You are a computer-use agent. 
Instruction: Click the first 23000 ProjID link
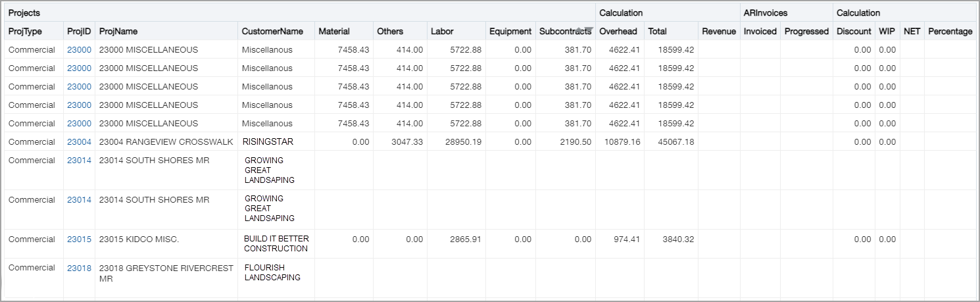click(79, 50)
